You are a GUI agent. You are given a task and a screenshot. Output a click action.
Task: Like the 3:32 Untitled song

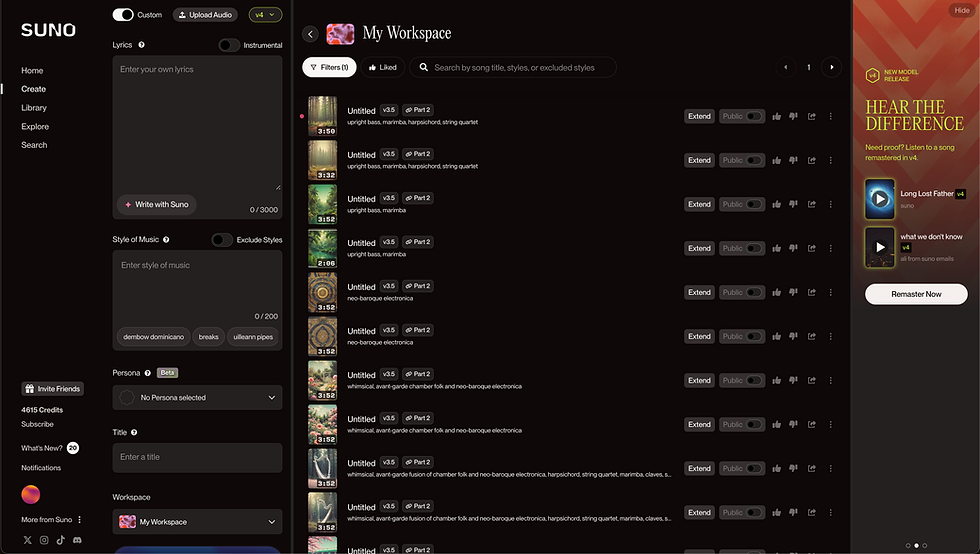(x=776, y=161)
